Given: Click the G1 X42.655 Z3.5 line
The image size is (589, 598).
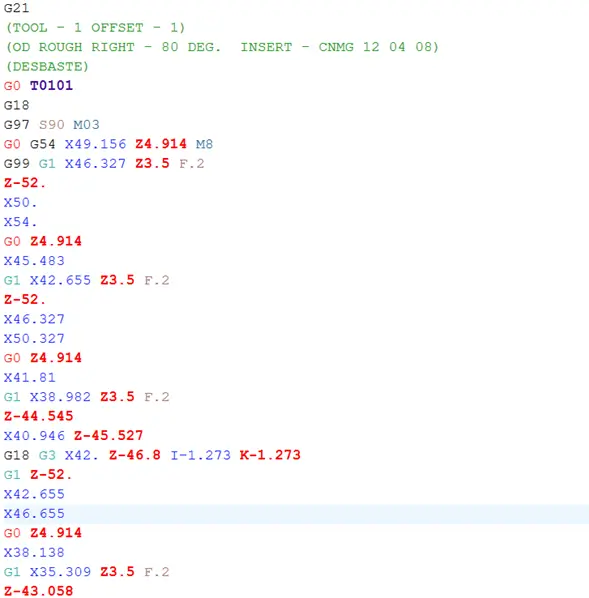Looking at the screenshot, I should (x=87, y=280).
